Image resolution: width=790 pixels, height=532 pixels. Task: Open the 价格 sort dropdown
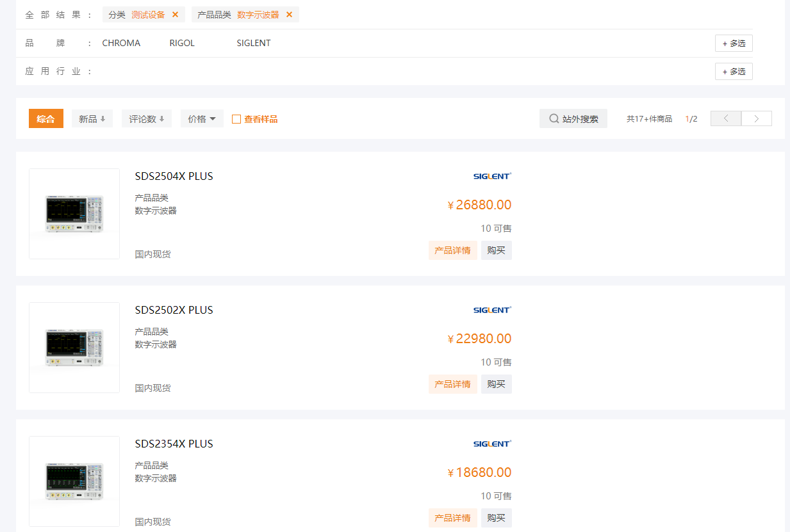(202, 119)
